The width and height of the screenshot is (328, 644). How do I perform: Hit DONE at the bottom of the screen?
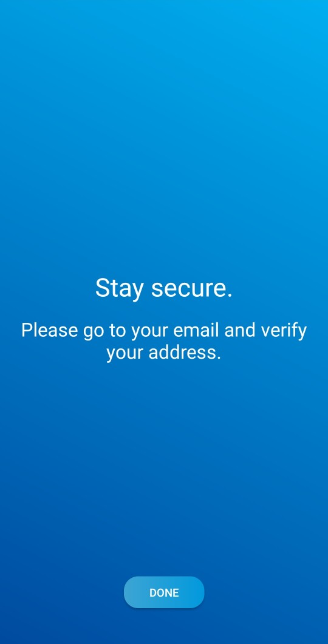[x=164, y=592]
